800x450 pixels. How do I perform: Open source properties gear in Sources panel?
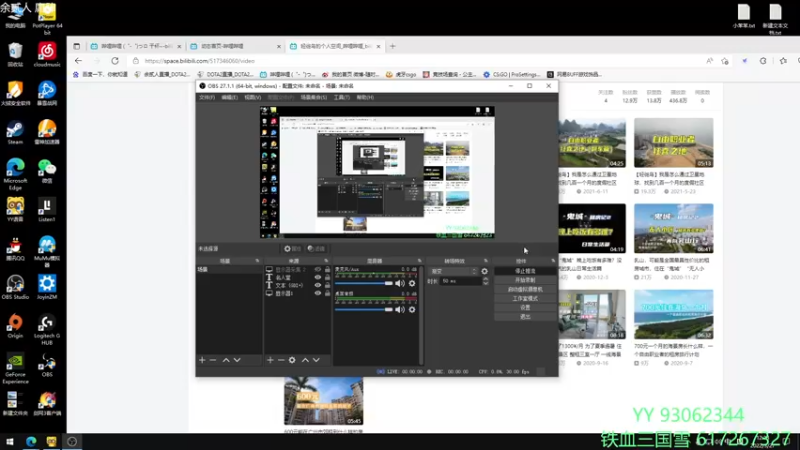point(292,360)
